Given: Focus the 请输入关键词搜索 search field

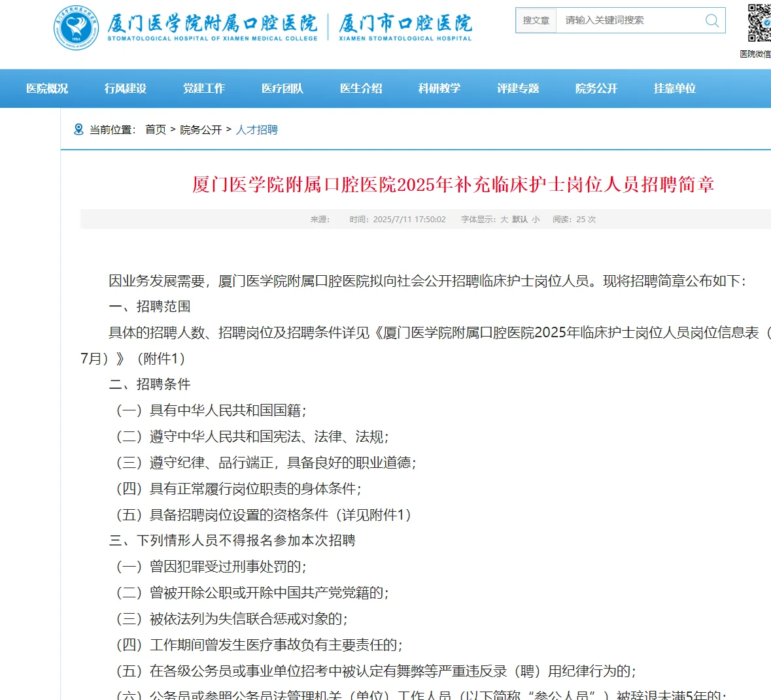Looking at the screenshot, I should pyautogui.click(x=630, y=20).
